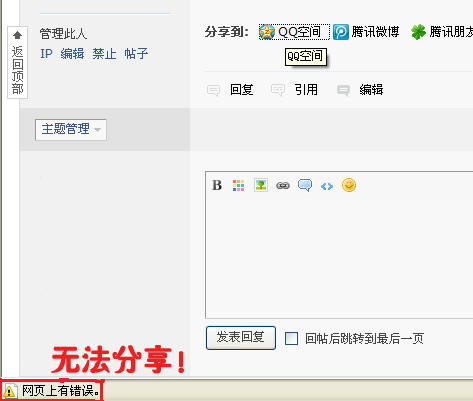Click the QQ空间 star share icon
473x401 pixels.
coord(267,32)
